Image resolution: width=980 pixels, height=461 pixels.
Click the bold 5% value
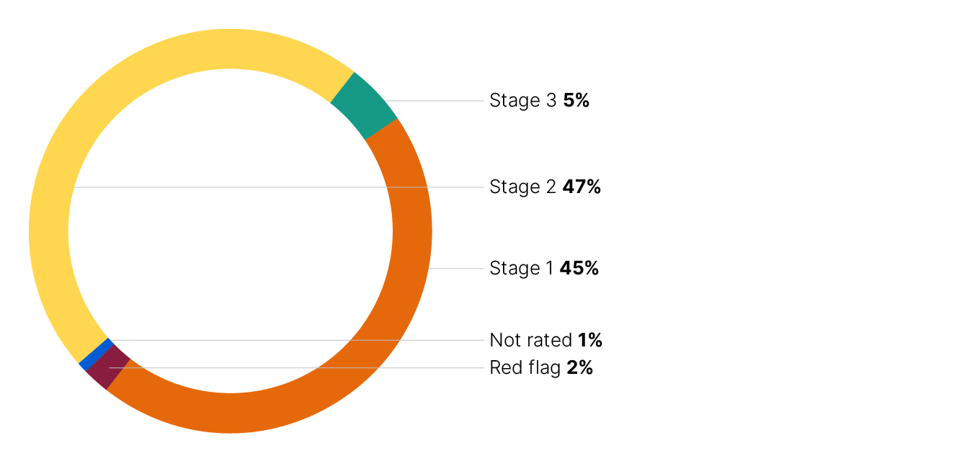[x=576, y=101]
